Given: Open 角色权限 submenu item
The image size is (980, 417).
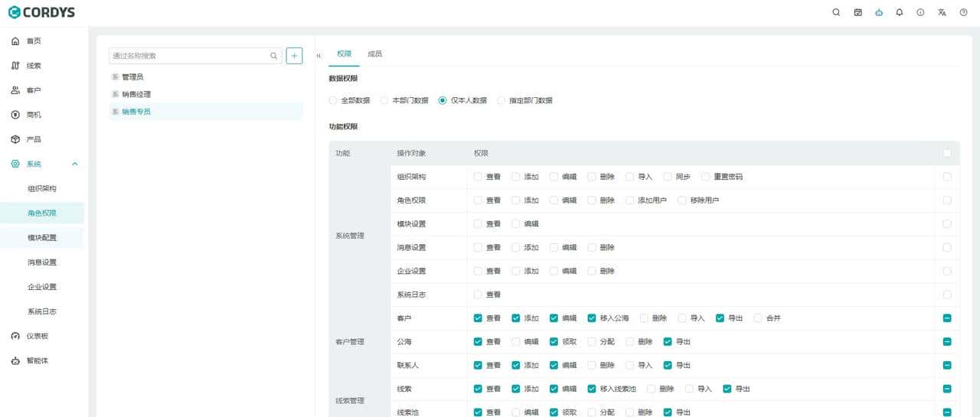Looking at the screenshot, I should 42,213.
